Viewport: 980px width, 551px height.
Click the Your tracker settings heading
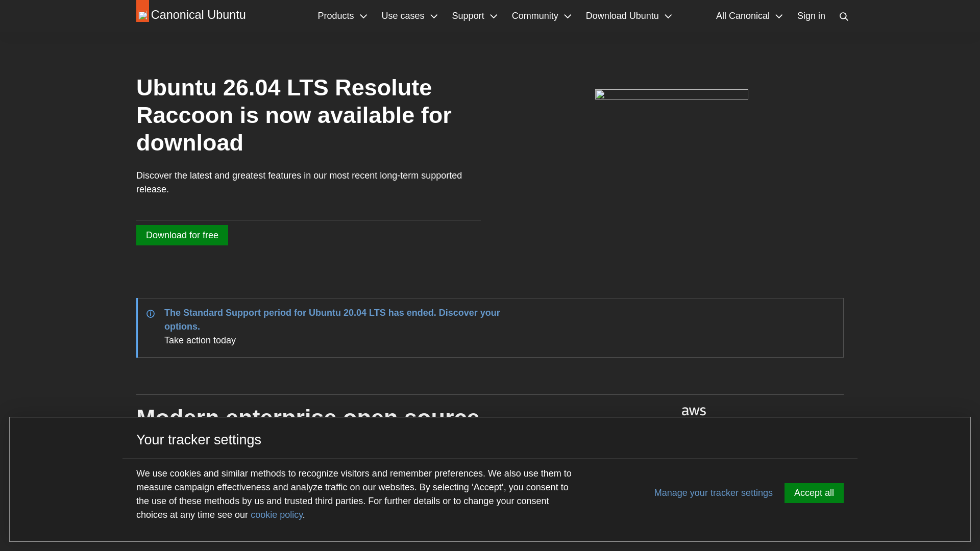pyautogui.click(x=199, y=440)
